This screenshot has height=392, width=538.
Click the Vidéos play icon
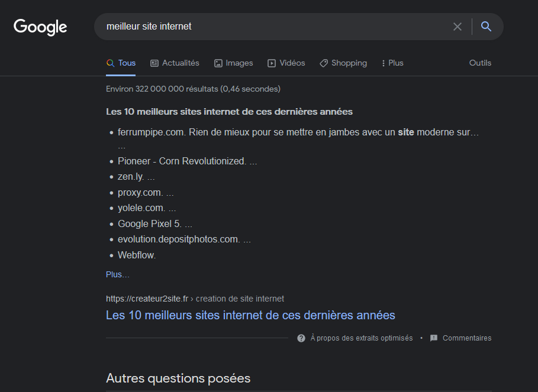click(272, 63)
